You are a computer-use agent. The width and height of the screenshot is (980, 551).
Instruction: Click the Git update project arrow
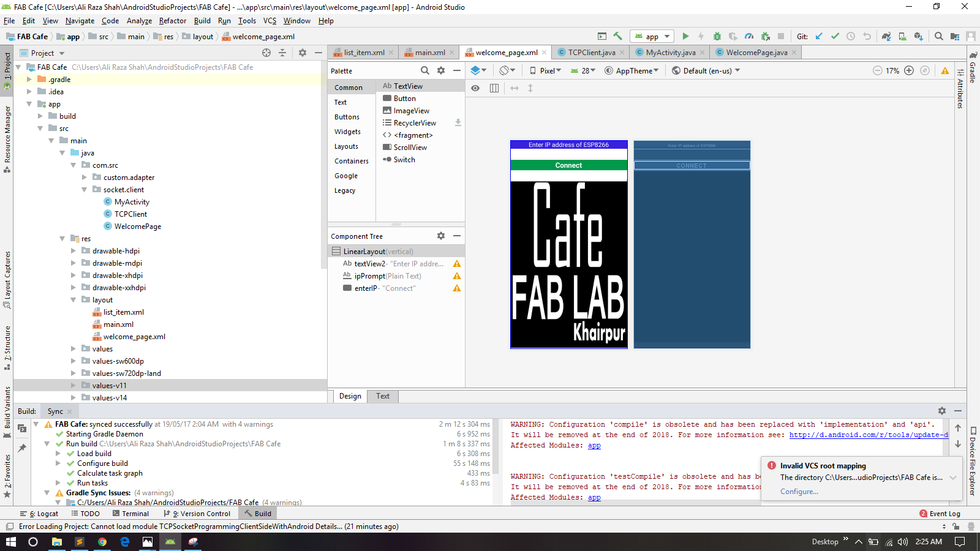(819, 36)
